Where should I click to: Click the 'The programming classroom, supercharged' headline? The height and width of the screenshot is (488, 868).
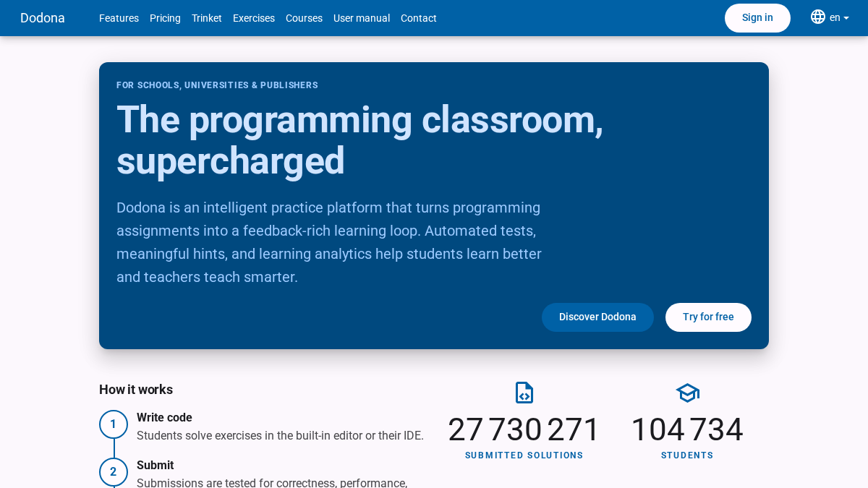coord(359,140)
